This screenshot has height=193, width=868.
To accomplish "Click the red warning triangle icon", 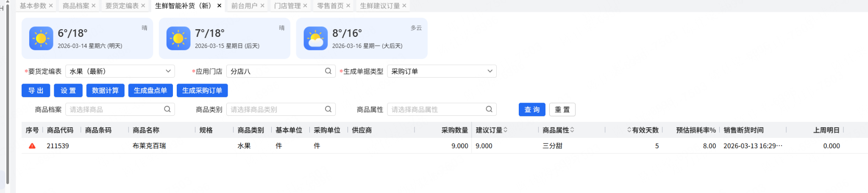I will (32, 146).
